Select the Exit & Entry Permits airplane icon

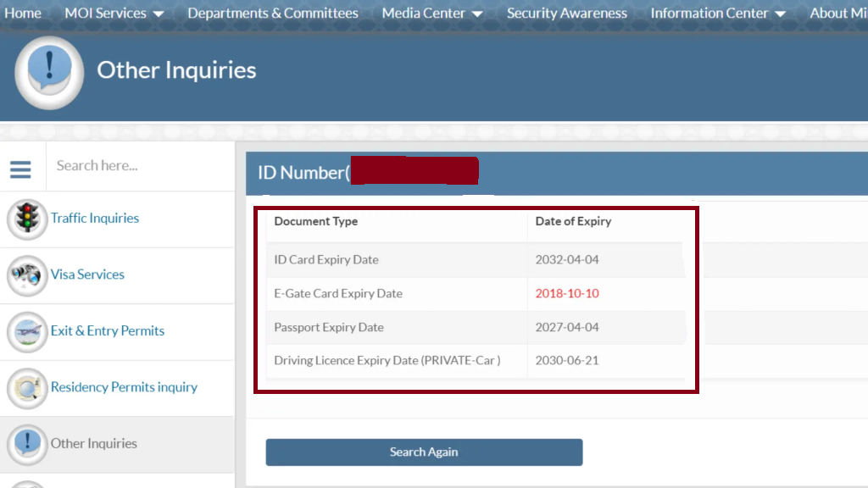(26, 331)
